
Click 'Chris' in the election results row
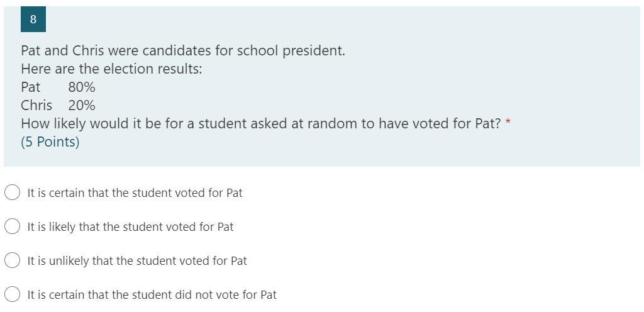point(36,106)
